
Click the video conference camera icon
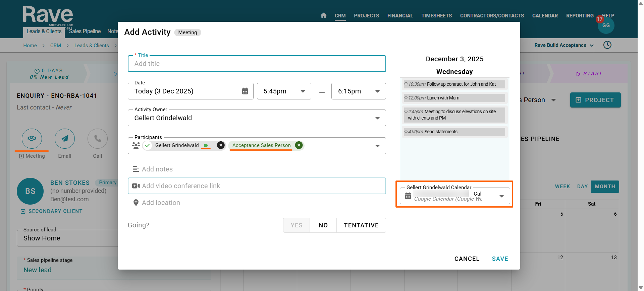pos(136,186)
